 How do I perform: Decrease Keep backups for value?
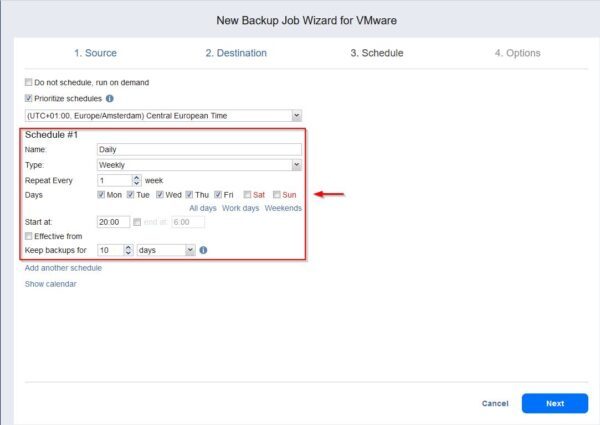[x=128, y=253]
